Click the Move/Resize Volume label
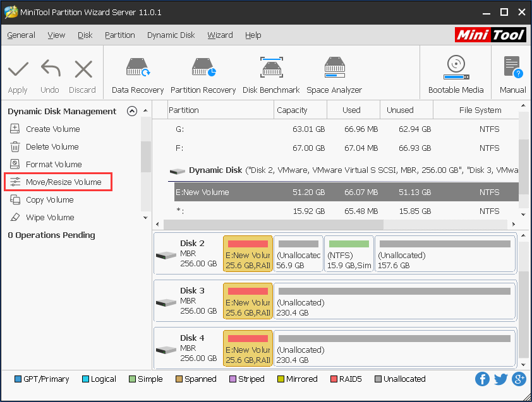This screenshot has width=532, height=402. [64, 182]
